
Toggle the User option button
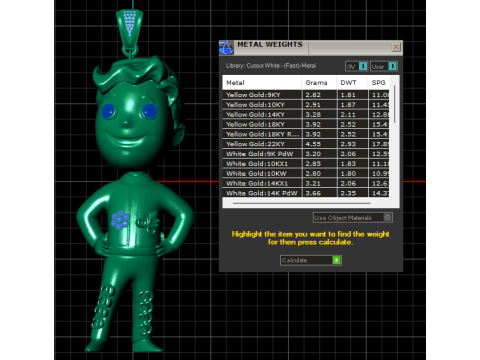coord(384,66)
